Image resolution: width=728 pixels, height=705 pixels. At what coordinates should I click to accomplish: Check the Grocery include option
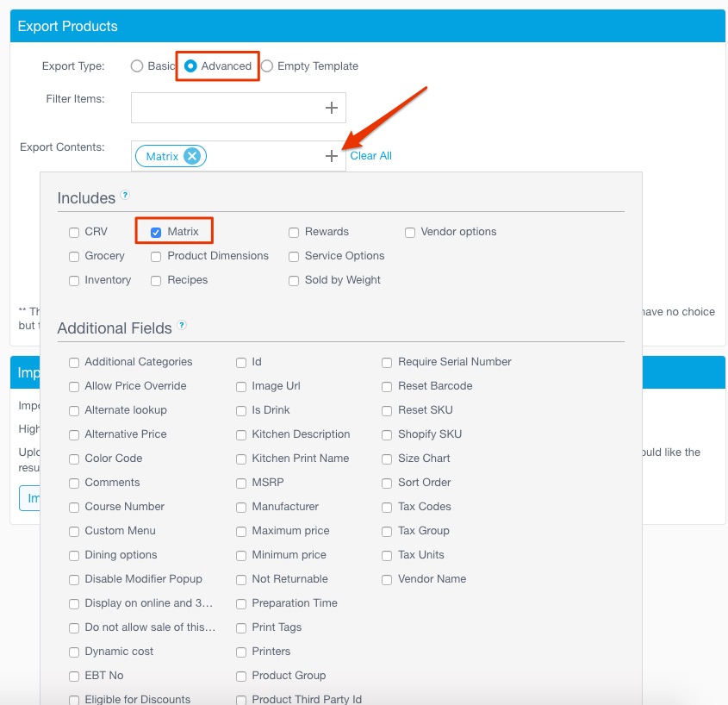74,256
